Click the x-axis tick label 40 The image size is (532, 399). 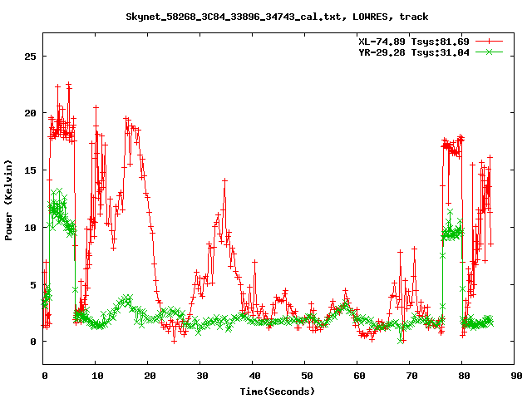(254, 376)
